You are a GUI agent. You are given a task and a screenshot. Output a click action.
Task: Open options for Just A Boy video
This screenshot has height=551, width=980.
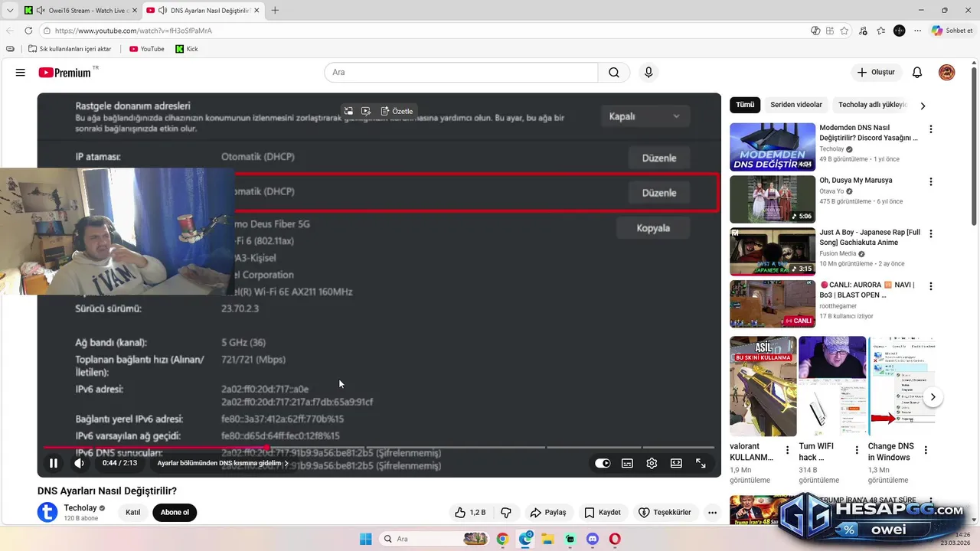pos(931,233)
